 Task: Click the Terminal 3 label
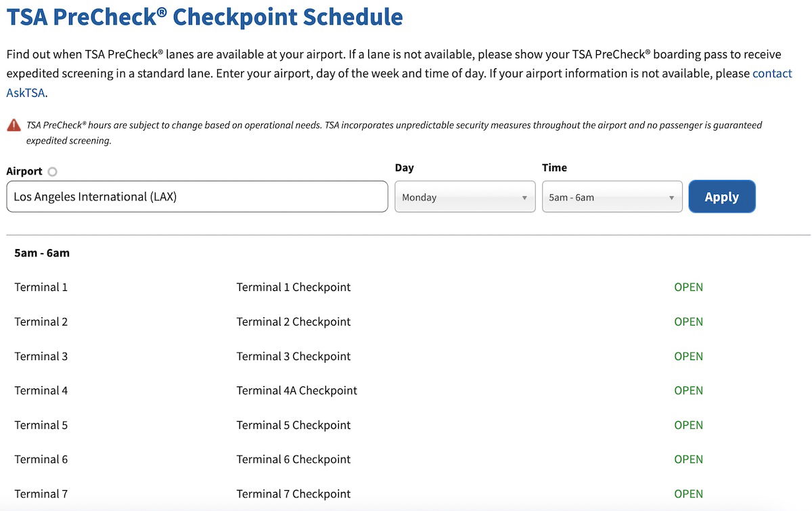tap(41, 356)
